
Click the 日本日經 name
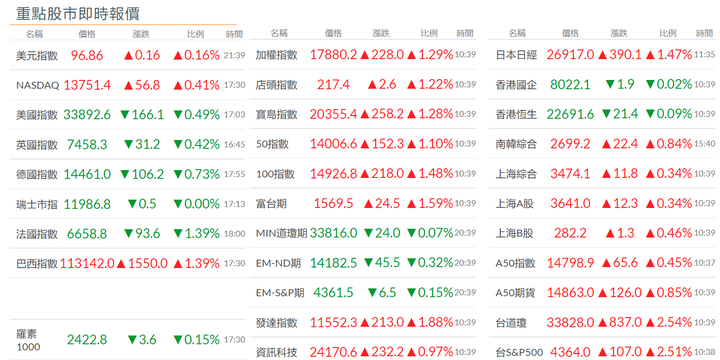tap(516, 55)
